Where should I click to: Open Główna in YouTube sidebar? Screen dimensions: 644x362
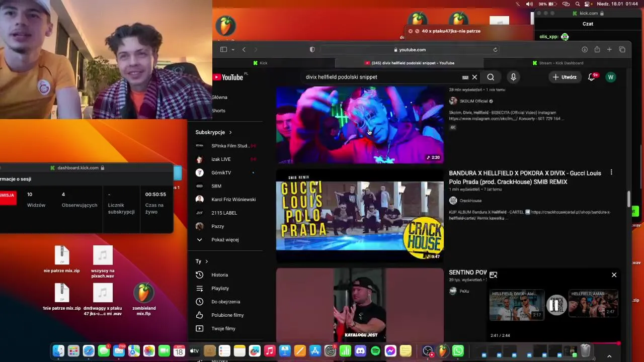click(219, 97)
